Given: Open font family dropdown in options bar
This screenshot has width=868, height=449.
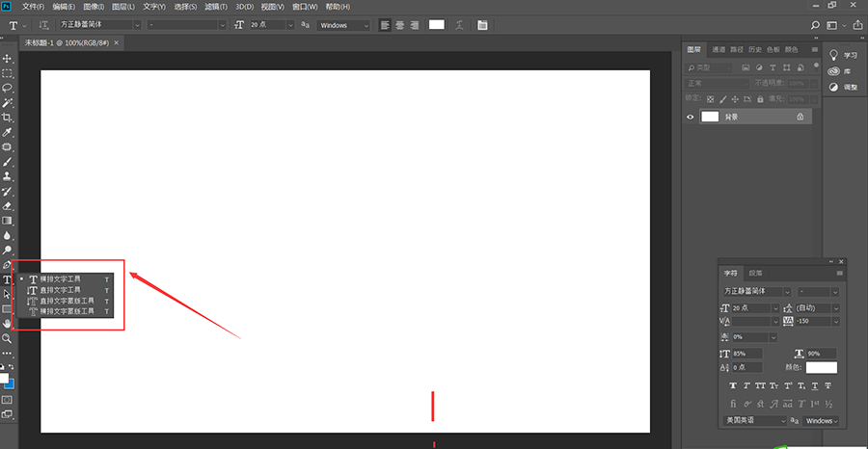Looking at the screenshot, I should coord(137,25).
